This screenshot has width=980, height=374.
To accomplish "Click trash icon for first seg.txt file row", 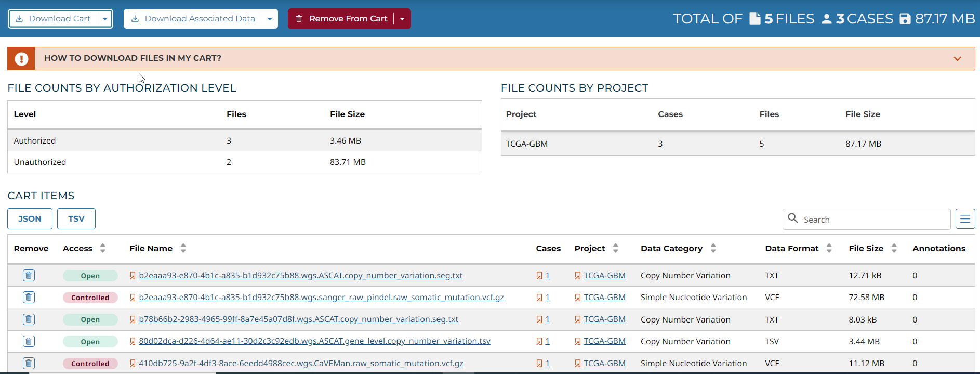I will 29,275.
